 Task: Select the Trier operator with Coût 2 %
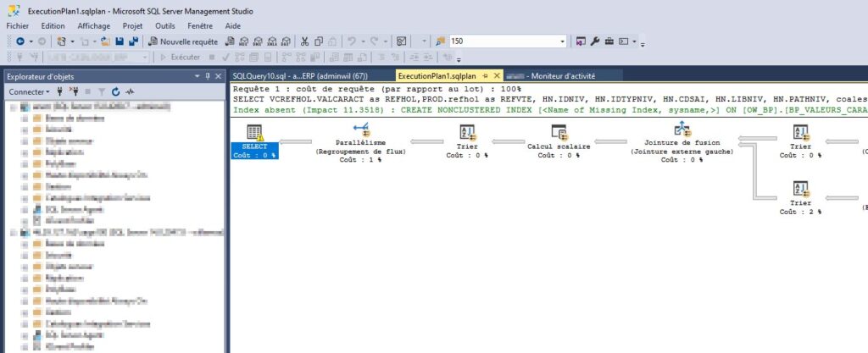tap(800, 198)
